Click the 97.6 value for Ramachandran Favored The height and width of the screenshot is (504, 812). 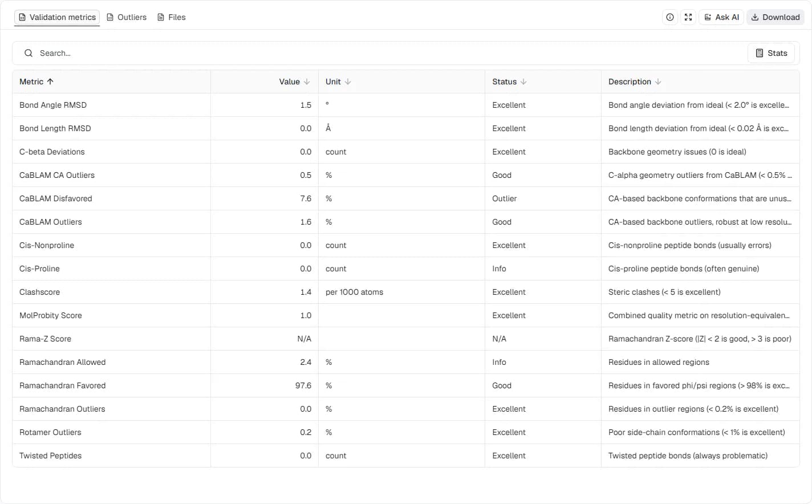[303, 385]
